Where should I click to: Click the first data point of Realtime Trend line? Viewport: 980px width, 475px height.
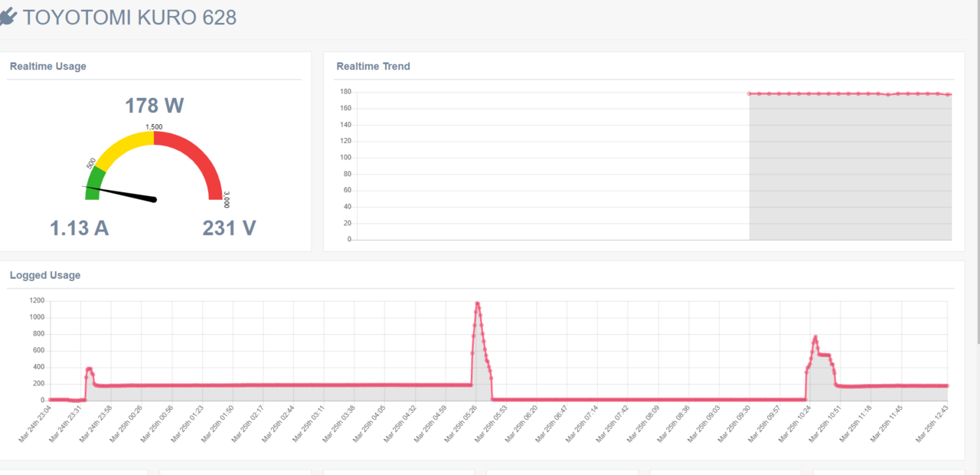pos(750,93)
